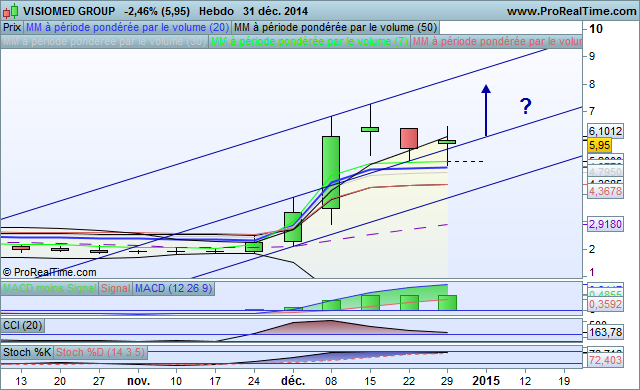Click the 29 date label on time axis
The width and height of the screenshot is (640, 390).
click(x=447, y=381)
